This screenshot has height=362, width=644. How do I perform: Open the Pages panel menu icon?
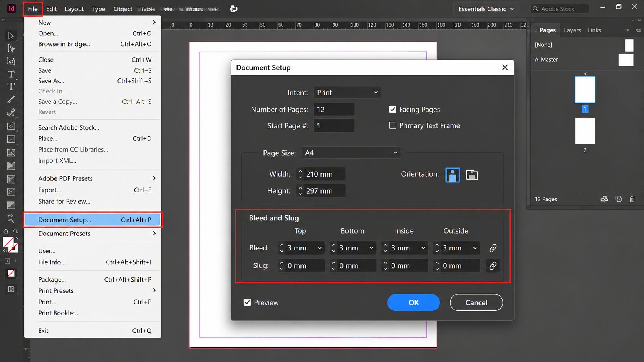[638, 30]
